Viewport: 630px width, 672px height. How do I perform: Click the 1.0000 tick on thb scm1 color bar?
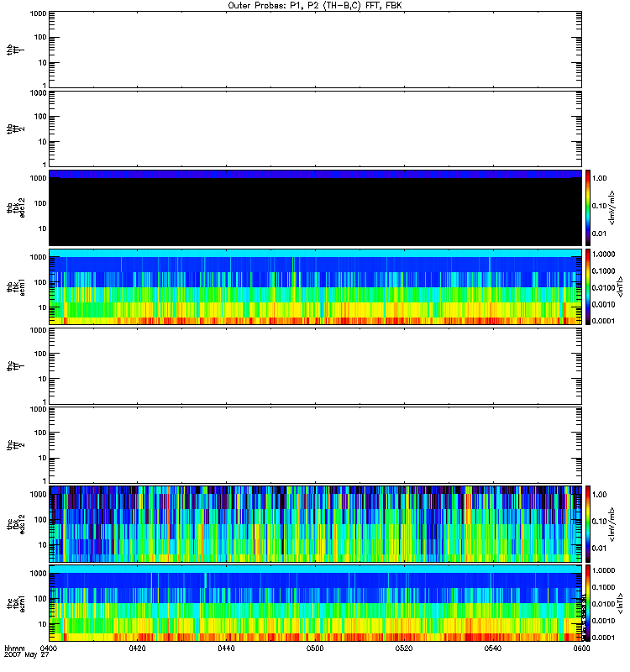click(x=603, y=255)
